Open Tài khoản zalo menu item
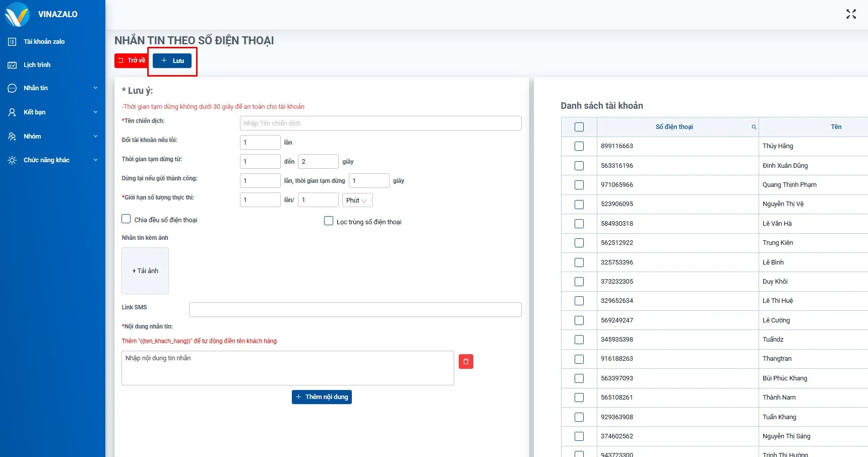The width and height of the screenshot is (868, 457). pyautogui.click(x=44, y=42)
